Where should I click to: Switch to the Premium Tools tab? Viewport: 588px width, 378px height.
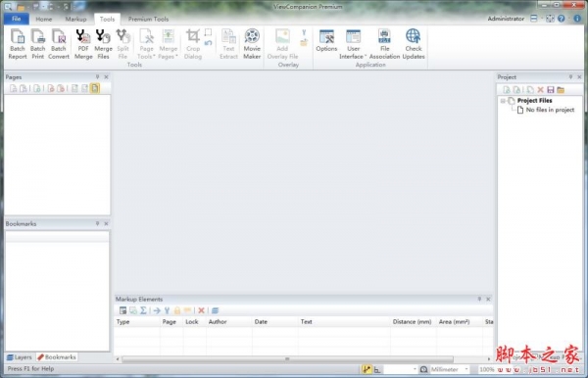click(x=149, y=20)
